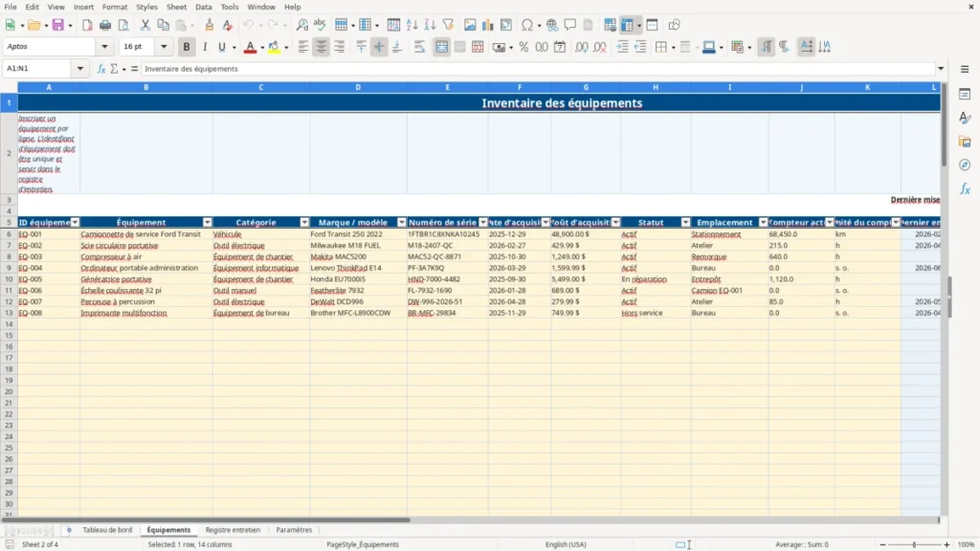Toggle Freeze Rows and Columns
This screenshot has width=980, height=551.
click(x=628, y=25)
